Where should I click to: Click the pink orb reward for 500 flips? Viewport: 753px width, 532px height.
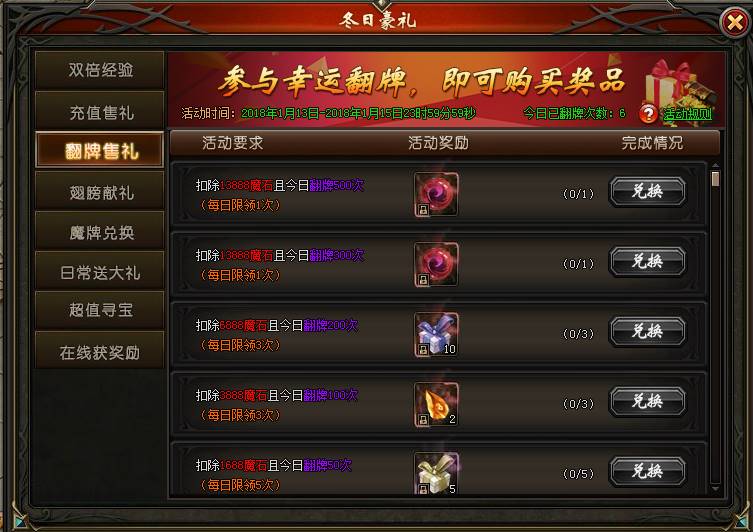pos(436,194)
